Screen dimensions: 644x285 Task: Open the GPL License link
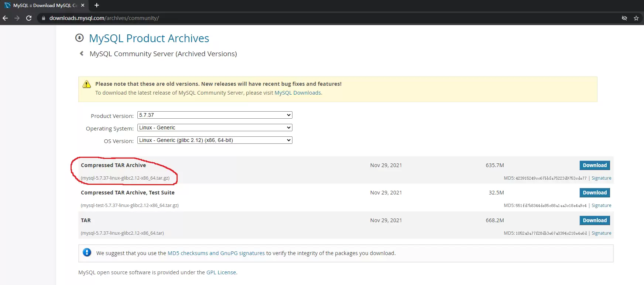(x=221, y=272)
